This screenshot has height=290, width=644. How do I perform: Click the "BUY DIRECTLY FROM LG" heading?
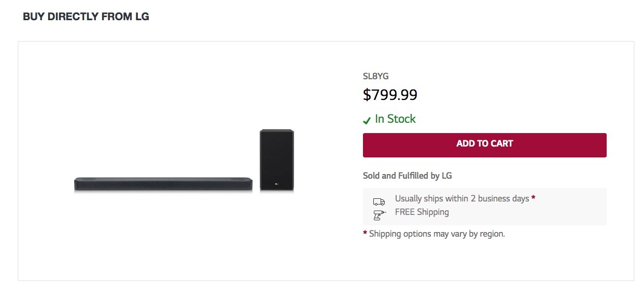86,17
